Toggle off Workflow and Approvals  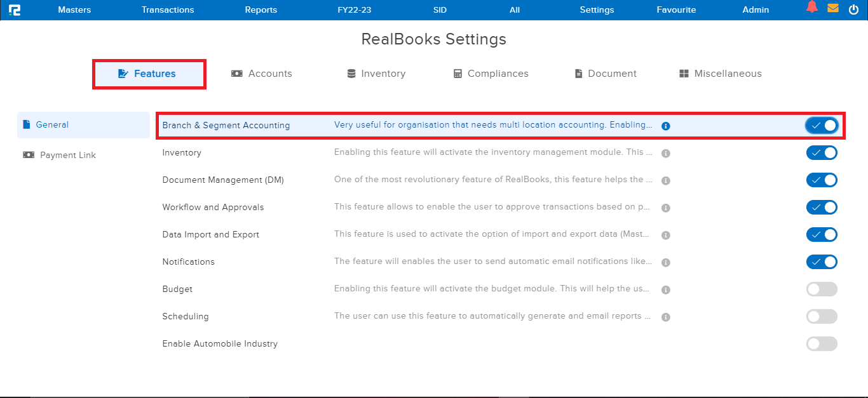(x=822, y=208)
